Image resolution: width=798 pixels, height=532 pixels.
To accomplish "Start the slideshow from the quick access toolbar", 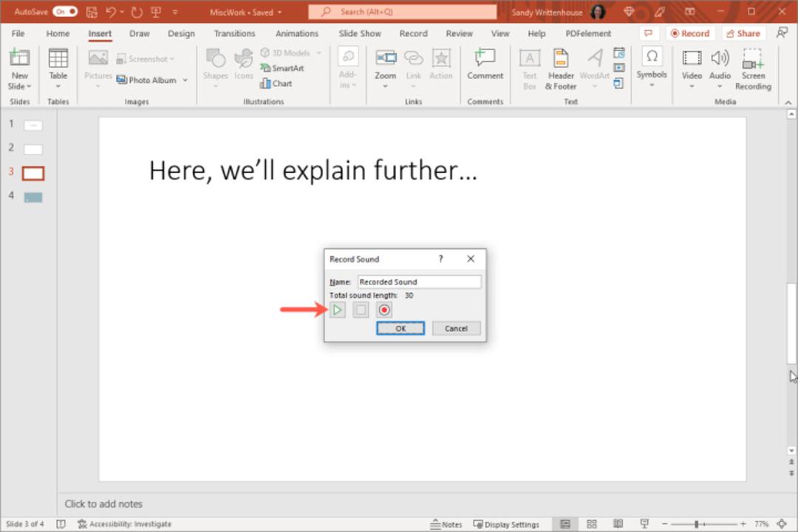I will 156,12.
